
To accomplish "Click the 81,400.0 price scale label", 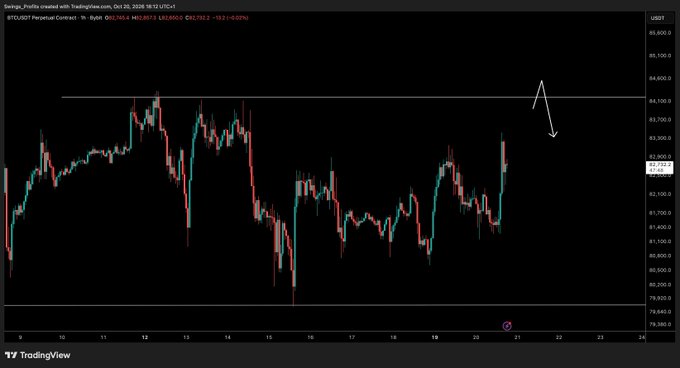I will pyautogui.click(x=660, y=227).
